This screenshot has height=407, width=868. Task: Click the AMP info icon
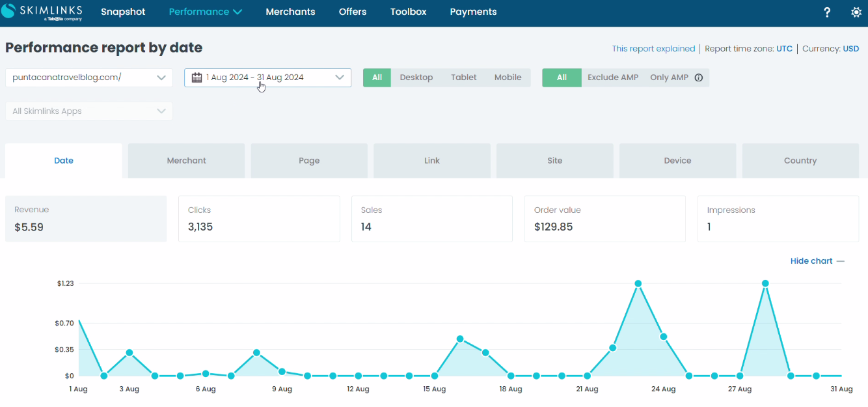coord(699,77)
